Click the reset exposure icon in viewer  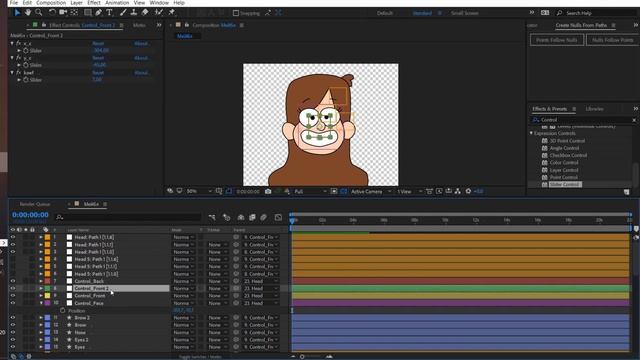coord(468,191)
